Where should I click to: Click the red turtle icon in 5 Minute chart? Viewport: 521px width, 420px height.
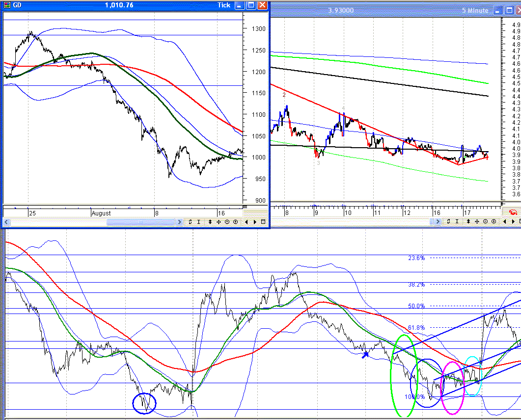[513, 212]
